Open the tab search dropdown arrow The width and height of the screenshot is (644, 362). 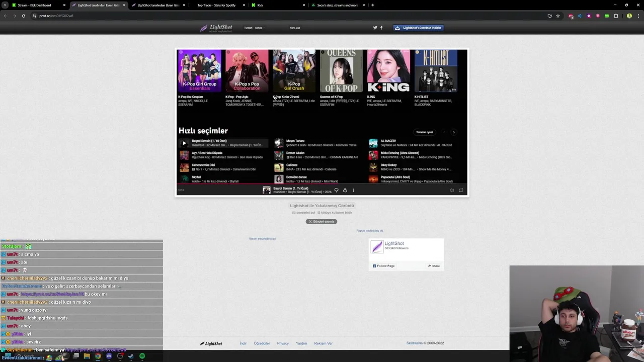pyautogui.click(x=5, y=5)
